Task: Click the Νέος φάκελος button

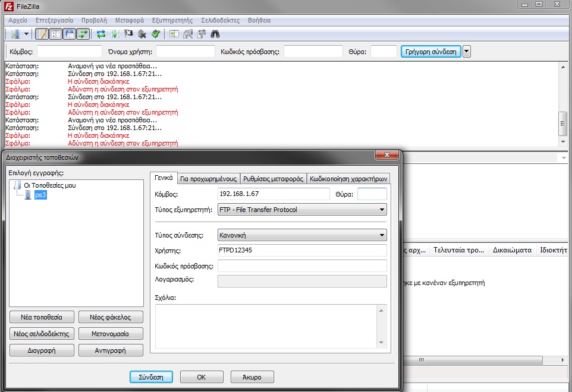Action: tap(111, 317)
